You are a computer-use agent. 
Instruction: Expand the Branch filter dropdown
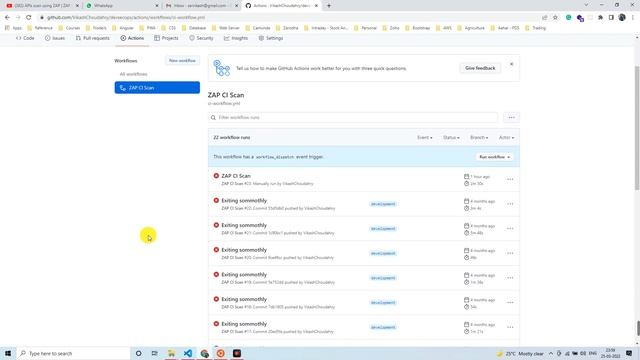(479, 138)
